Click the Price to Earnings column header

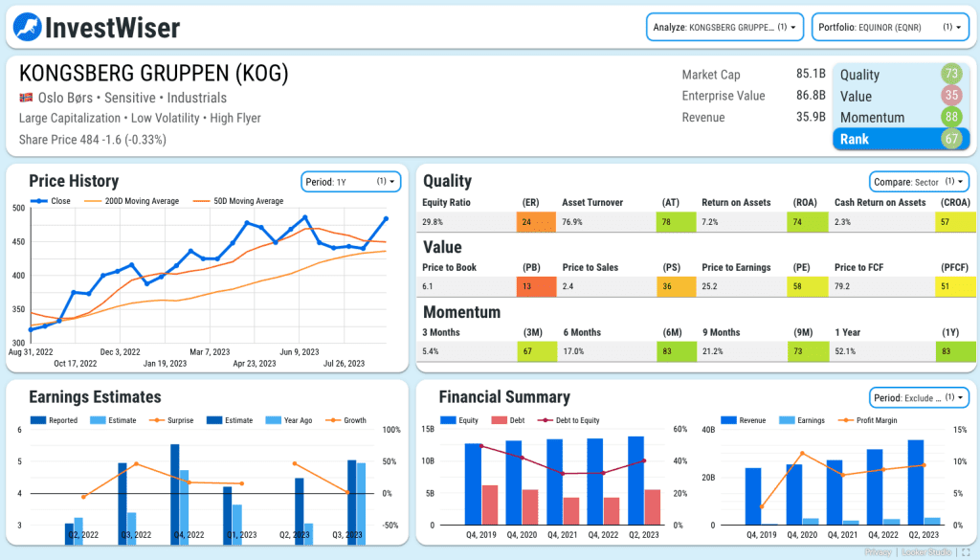(x=736, y=267)
